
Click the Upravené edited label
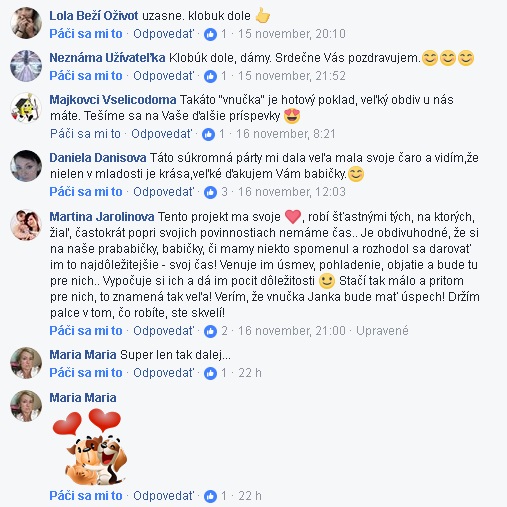(382, 331)
